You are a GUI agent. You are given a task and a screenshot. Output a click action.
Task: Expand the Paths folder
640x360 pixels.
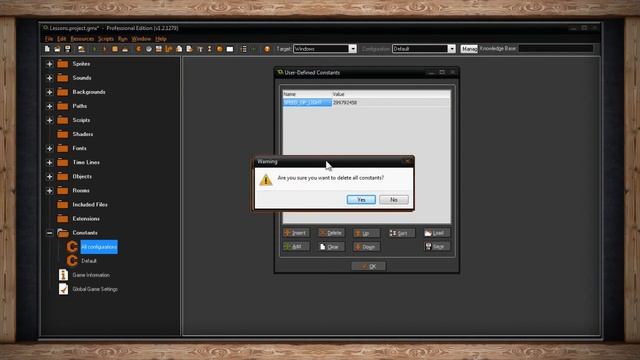tap(49, 106)
